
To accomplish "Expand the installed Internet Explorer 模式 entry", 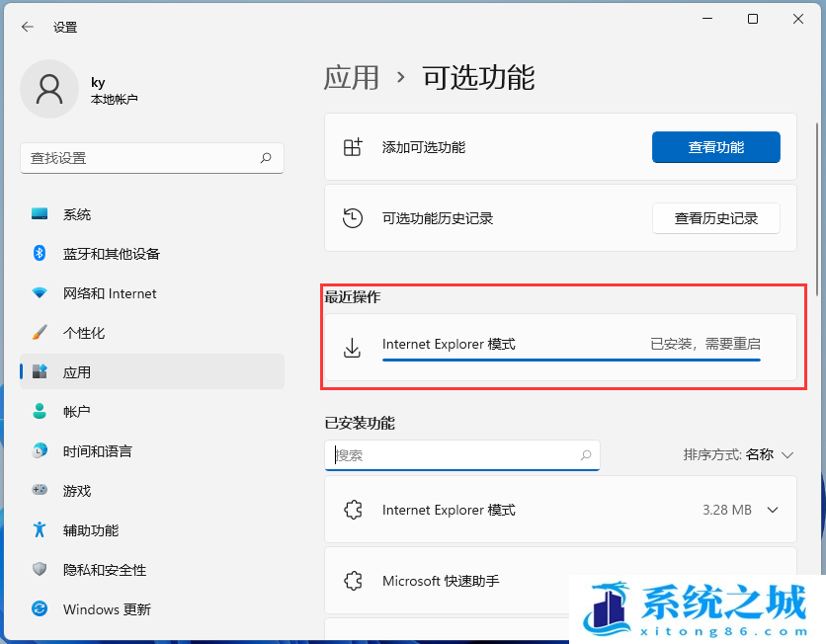I will 773,510.
